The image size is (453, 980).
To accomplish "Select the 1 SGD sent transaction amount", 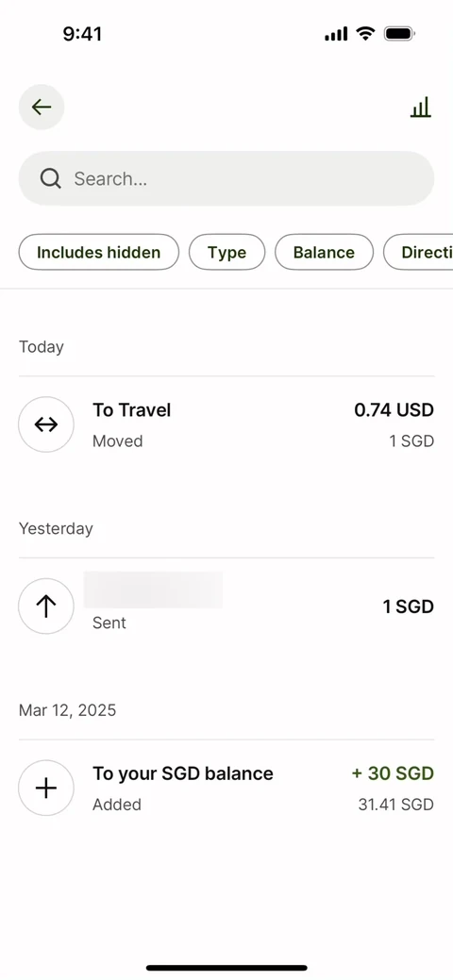I will 408,606.
